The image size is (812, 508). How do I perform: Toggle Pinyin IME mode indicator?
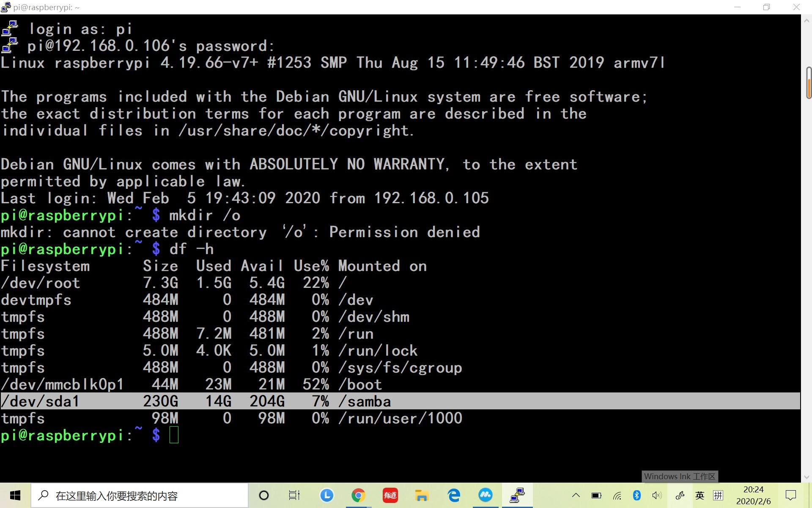(718, 495)
